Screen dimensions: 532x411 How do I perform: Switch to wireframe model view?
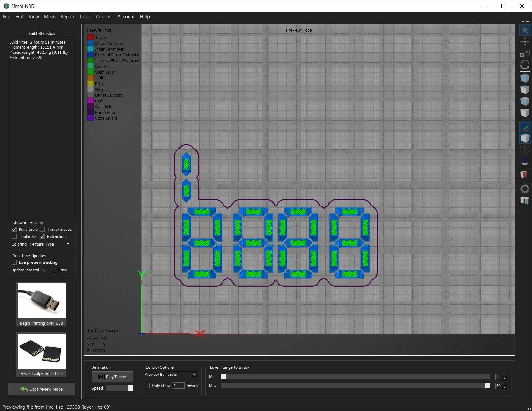pos(525,149)
